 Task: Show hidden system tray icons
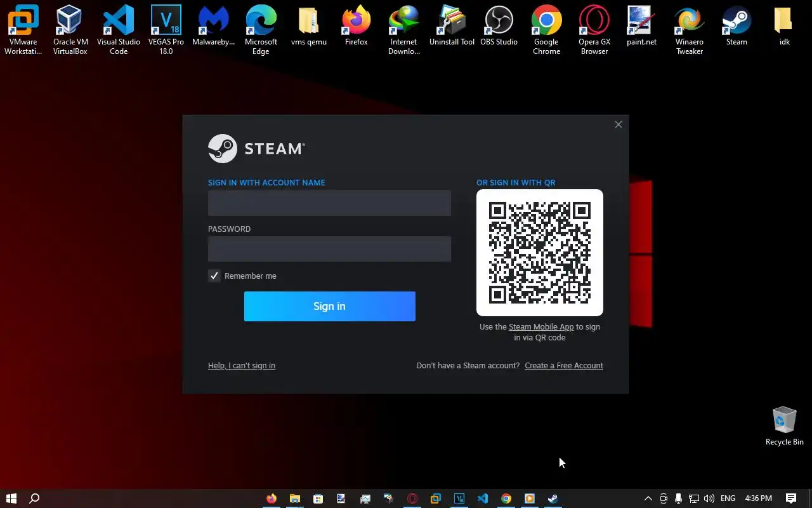click(x=648, y=498)
